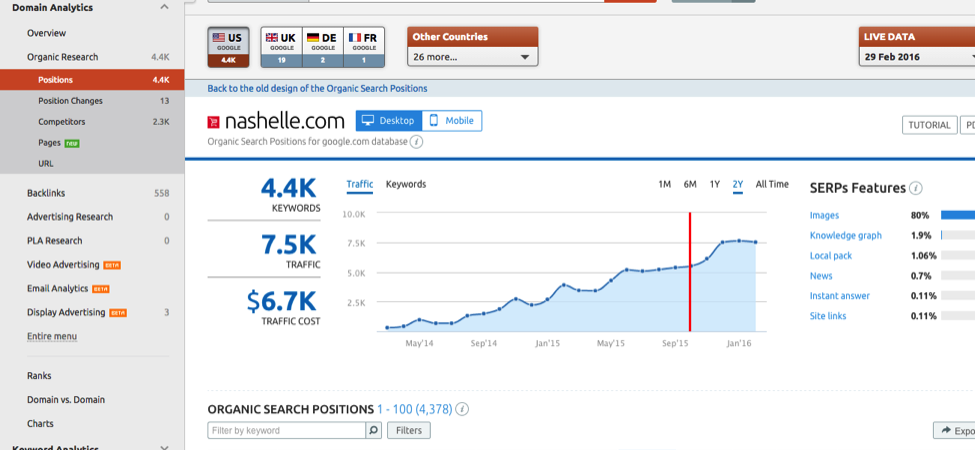Set chart range to 2Y

tap(738, 184)
